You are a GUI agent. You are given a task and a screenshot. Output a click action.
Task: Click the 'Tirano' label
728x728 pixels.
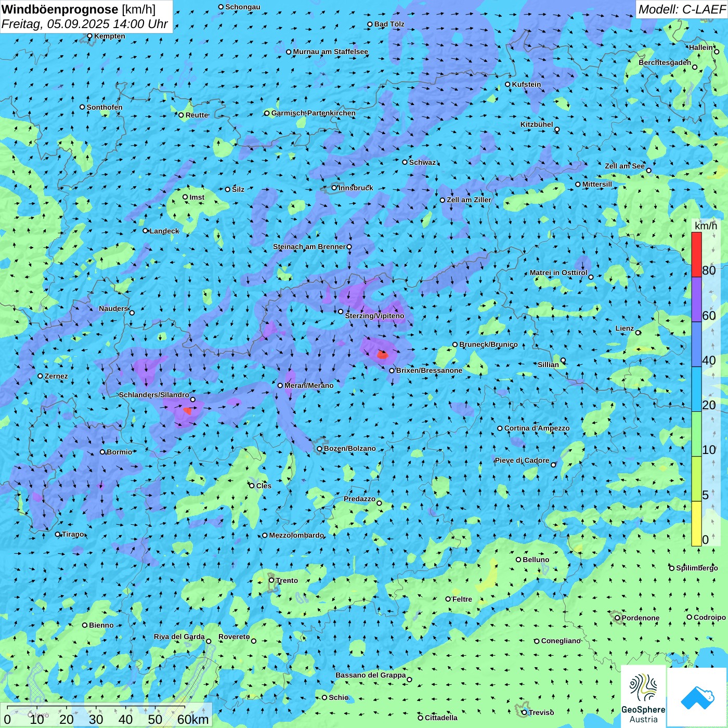pyautogui.click(x=73, y=534)
